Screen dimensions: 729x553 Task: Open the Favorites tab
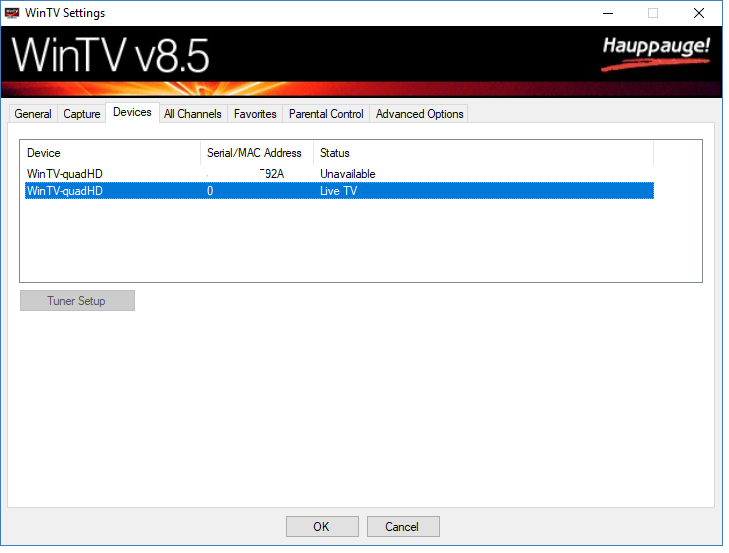coord(255,114)
